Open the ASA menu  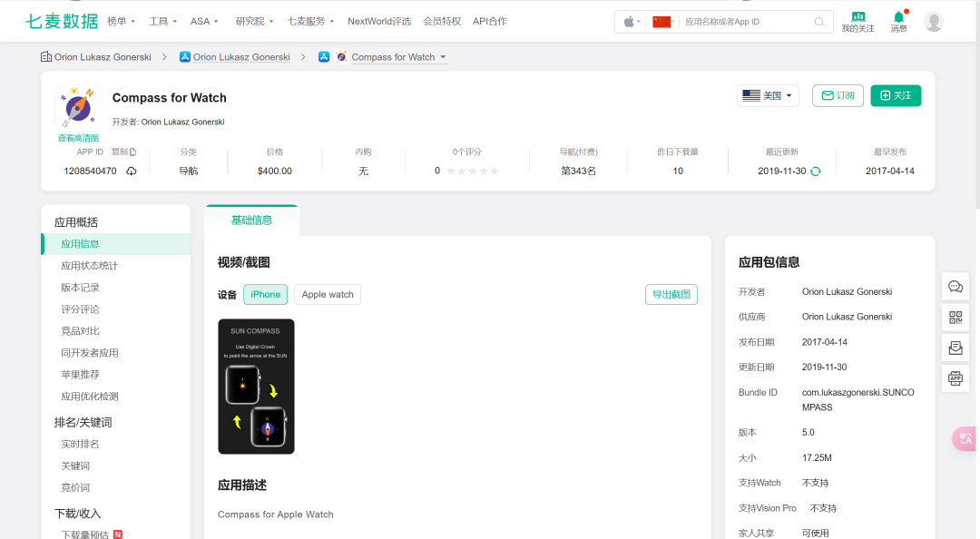204,21
